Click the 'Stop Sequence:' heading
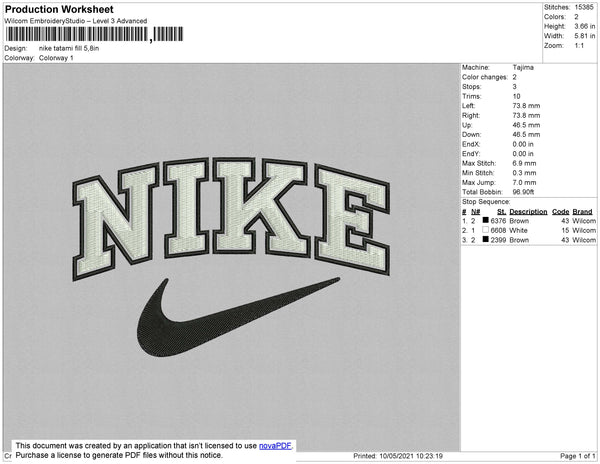Screen dimensions: 600x464 [486, 202]
